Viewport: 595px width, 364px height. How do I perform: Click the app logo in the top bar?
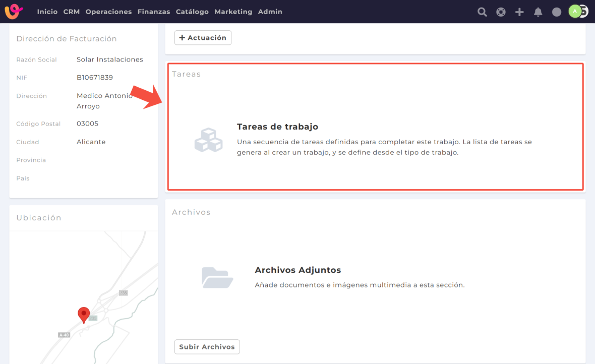point(14,12)
